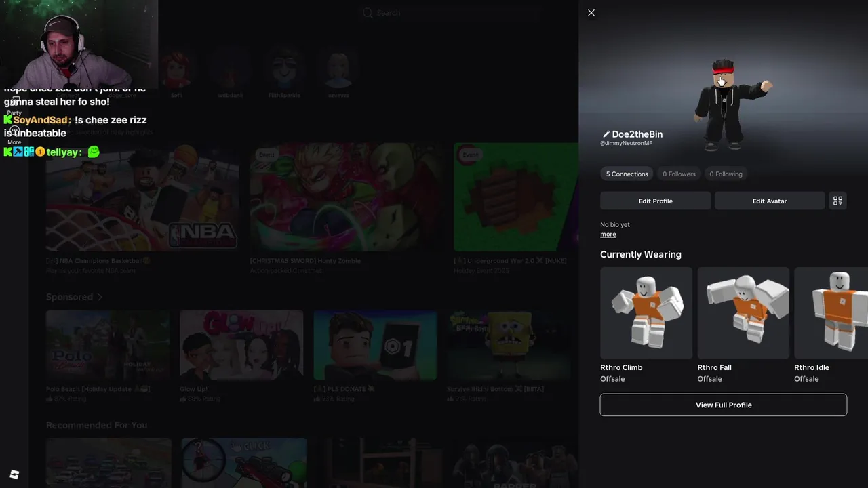Screen dimensions: 868x488
Task: Select Rthro Fall item thumbnail
Action: (x=743, y=312)
